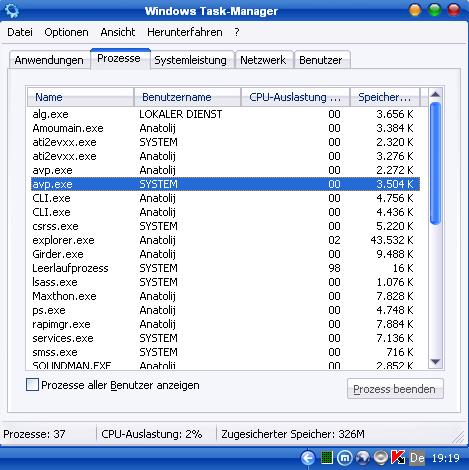Open the Ansicht menu
The height and width of the screenshot is (470, 469).
click(x=118, y=32)
